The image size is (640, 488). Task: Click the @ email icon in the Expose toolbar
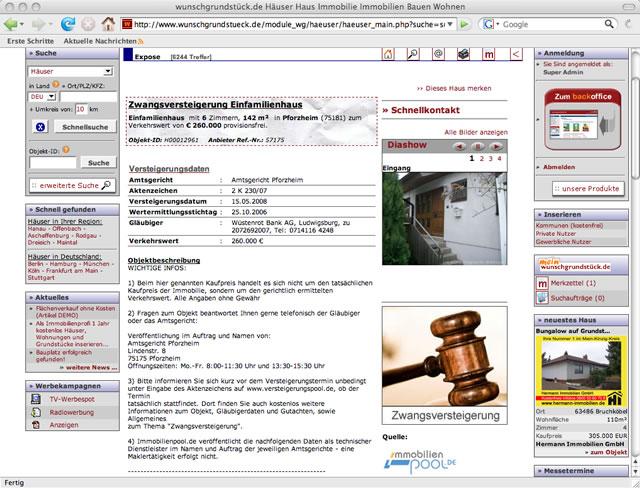pyautogui.click(x=438, y=54)
